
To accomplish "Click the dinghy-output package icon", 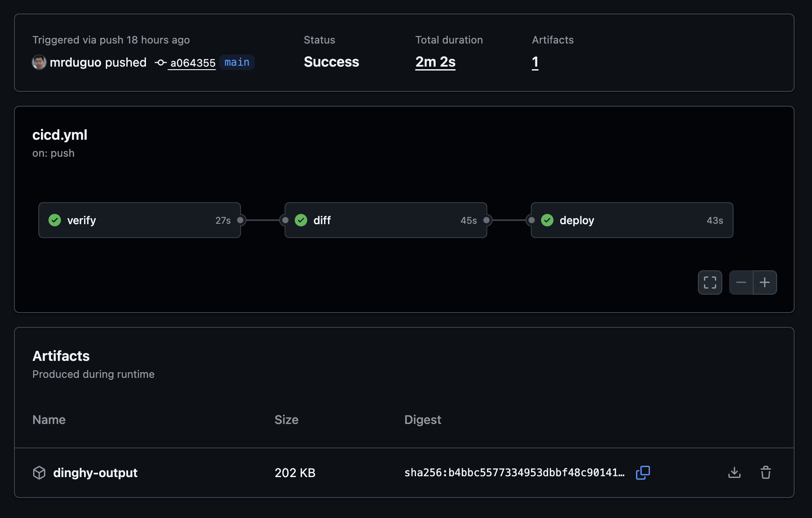I will (39, 473).
